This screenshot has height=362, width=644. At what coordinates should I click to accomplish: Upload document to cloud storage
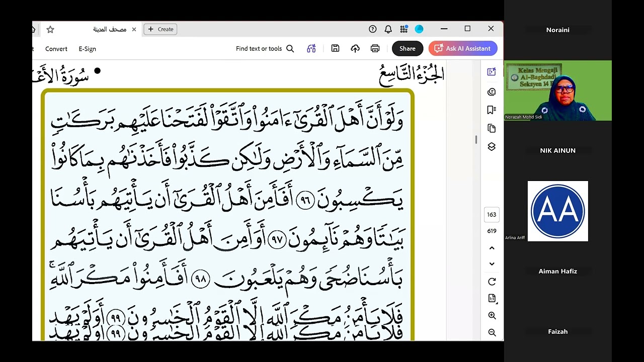(x=355, y=49)
